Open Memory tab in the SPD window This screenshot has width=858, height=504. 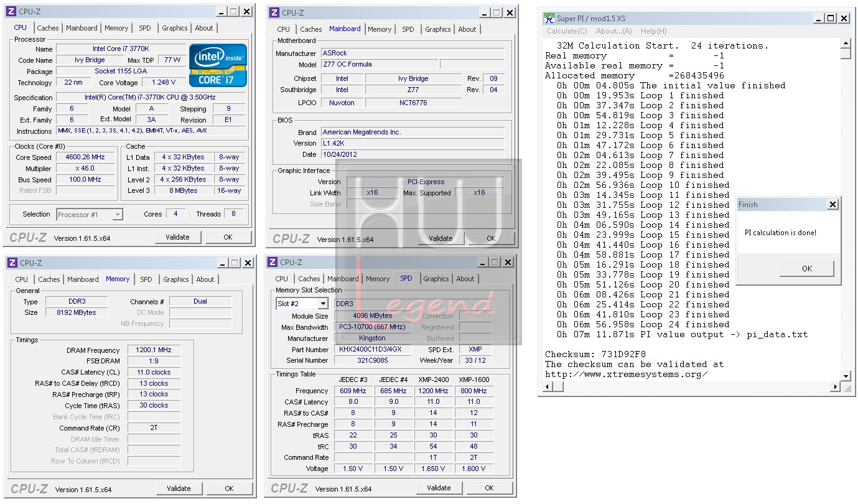378,279
